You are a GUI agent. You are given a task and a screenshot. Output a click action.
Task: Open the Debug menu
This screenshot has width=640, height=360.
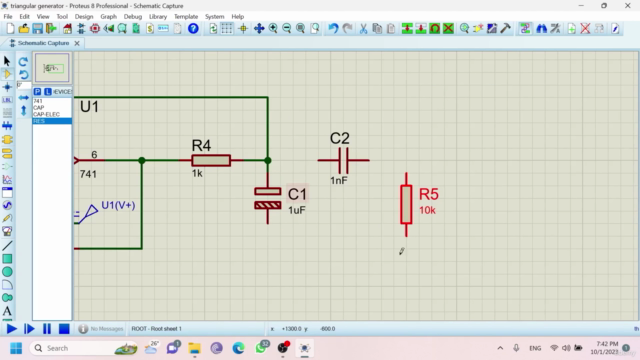133,17
